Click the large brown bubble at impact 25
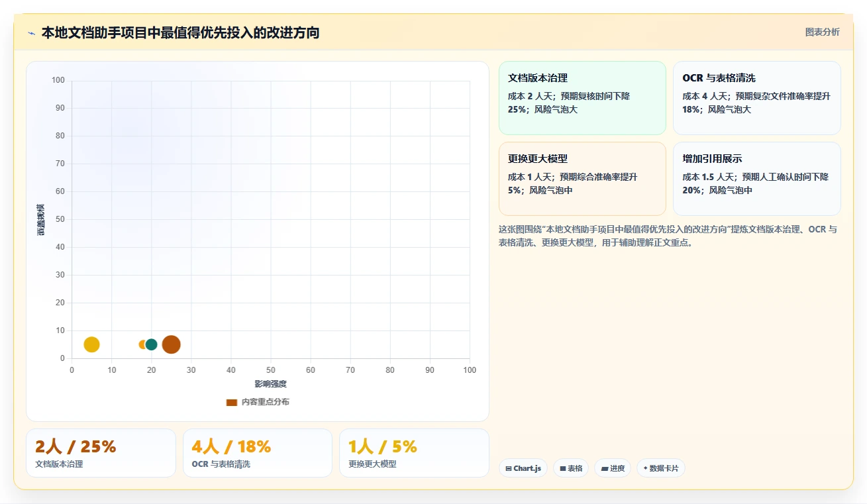 tap(172, 344)
